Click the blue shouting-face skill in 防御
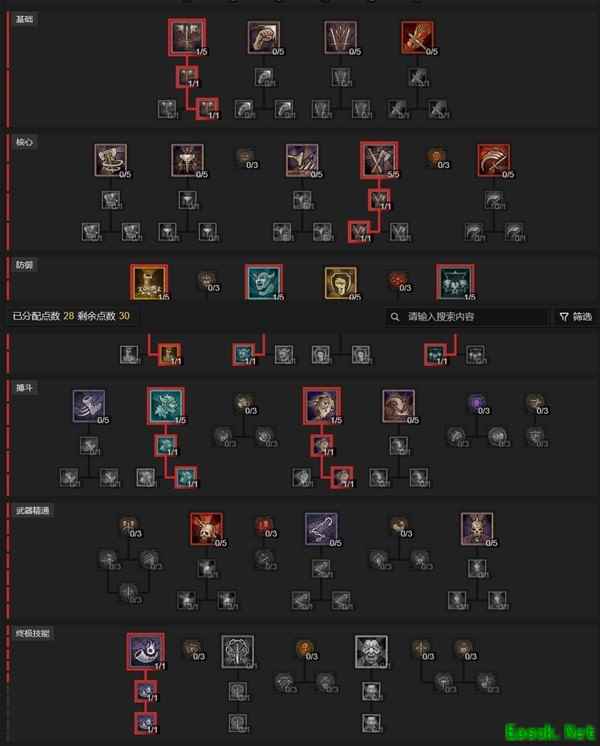 pos(264,283)
